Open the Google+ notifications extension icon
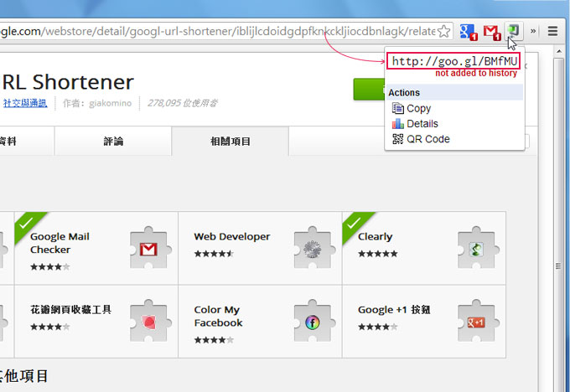 pos(469,32)
